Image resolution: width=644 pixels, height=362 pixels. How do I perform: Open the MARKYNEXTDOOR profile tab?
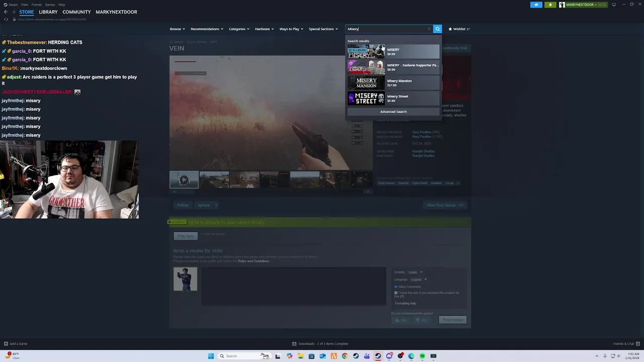[116, 12]
